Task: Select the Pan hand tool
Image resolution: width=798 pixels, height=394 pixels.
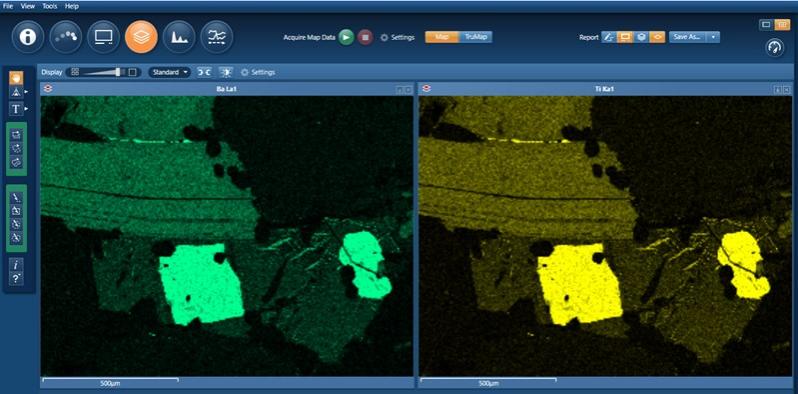Action: (16, 78)
